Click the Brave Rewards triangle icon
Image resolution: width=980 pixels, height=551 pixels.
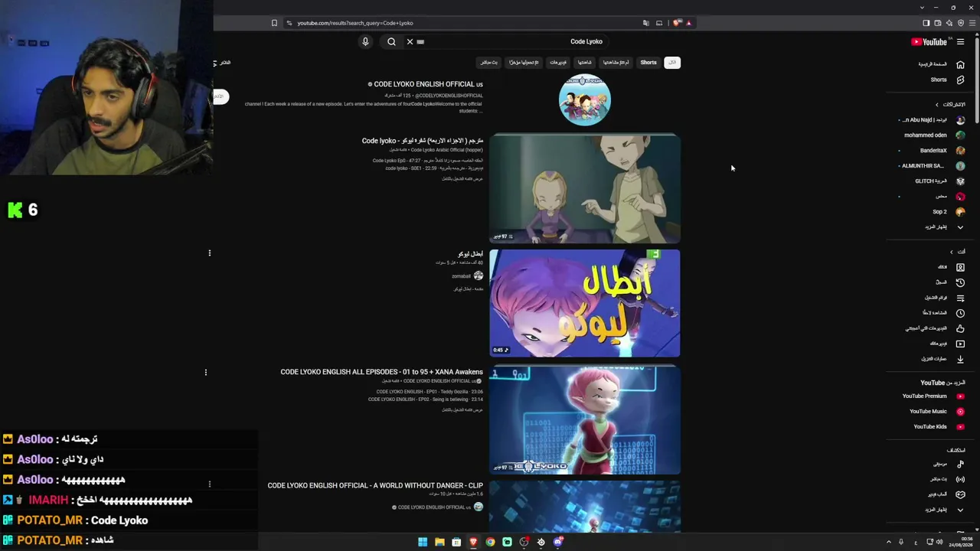(688, 23)
